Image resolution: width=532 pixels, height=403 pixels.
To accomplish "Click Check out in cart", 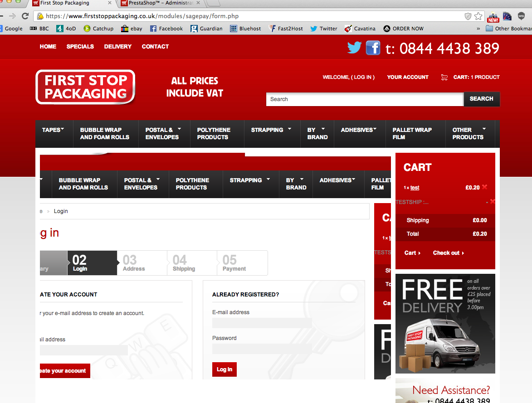I will pyautogui.click(x=448, y=252).
